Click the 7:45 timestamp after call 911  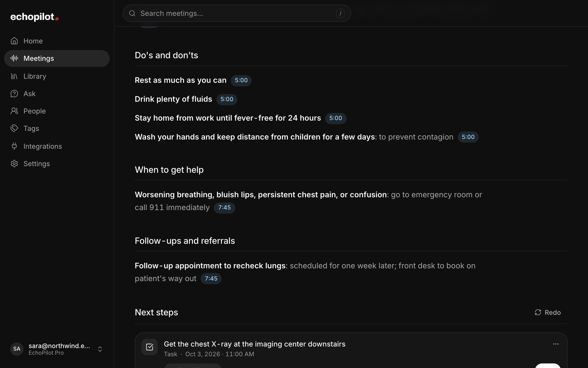click(225, 208)
